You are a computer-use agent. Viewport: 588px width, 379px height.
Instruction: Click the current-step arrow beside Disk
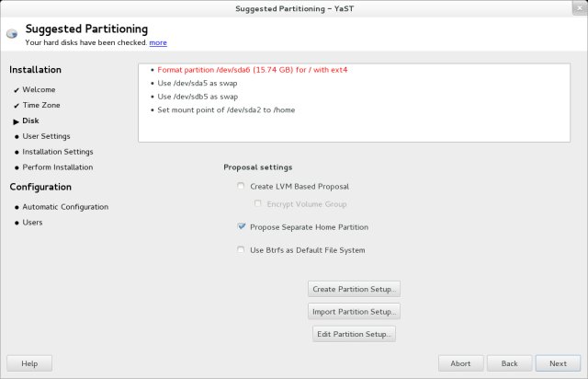pos(17,121)
